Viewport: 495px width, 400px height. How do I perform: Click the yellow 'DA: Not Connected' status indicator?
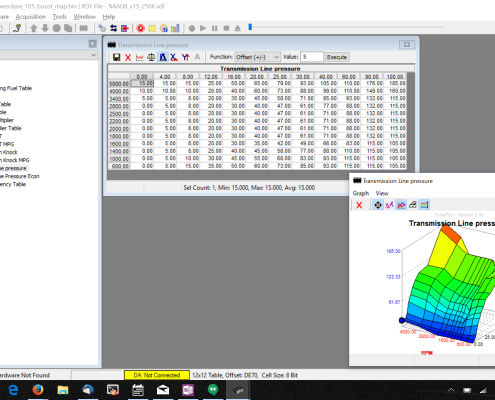(157, 375)
